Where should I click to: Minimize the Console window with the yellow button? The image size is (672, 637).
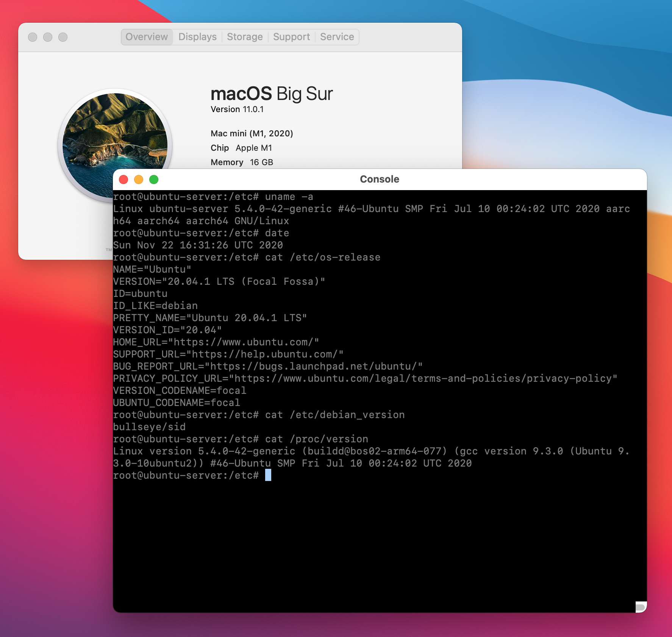139,180
